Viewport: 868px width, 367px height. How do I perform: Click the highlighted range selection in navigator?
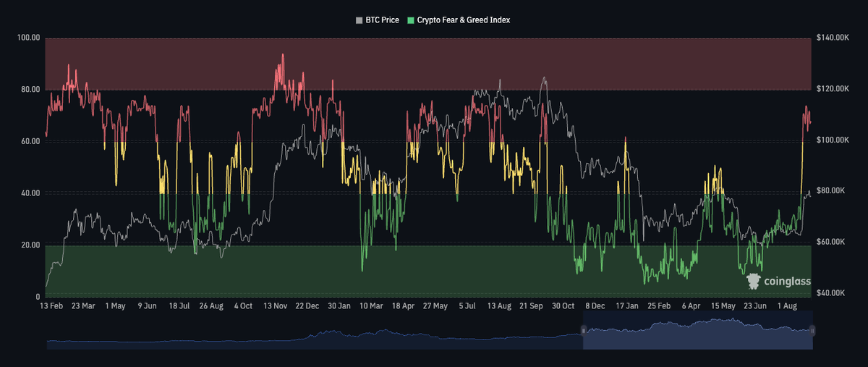tap(698, 331)
